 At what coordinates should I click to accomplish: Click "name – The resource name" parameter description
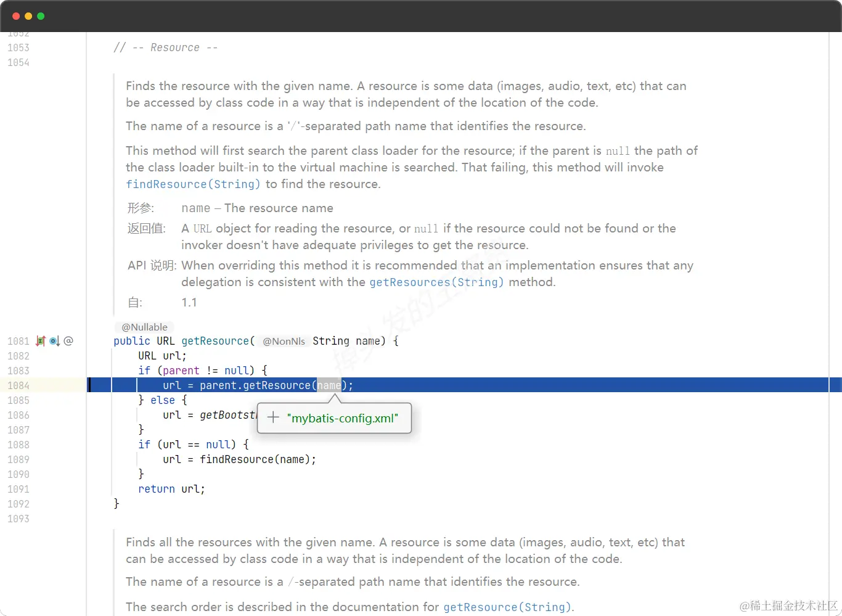257,208
